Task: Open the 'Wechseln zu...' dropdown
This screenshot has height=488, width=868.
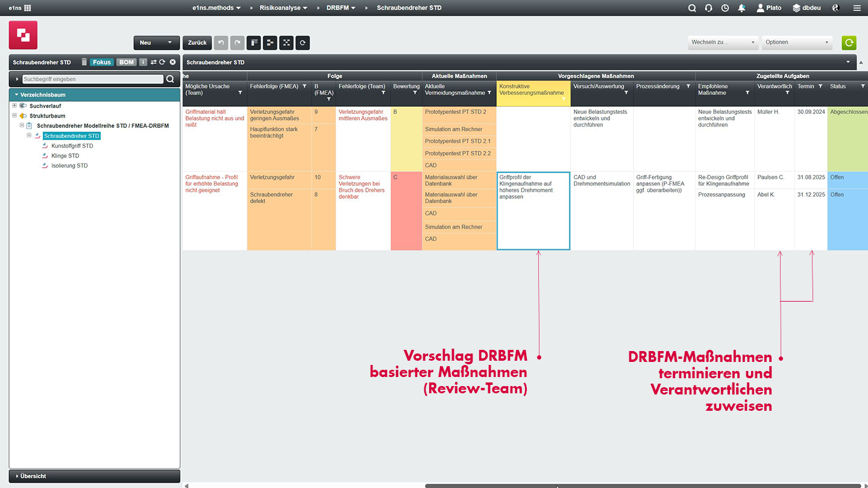Action: pyautogui.click(x=723, y=42)
